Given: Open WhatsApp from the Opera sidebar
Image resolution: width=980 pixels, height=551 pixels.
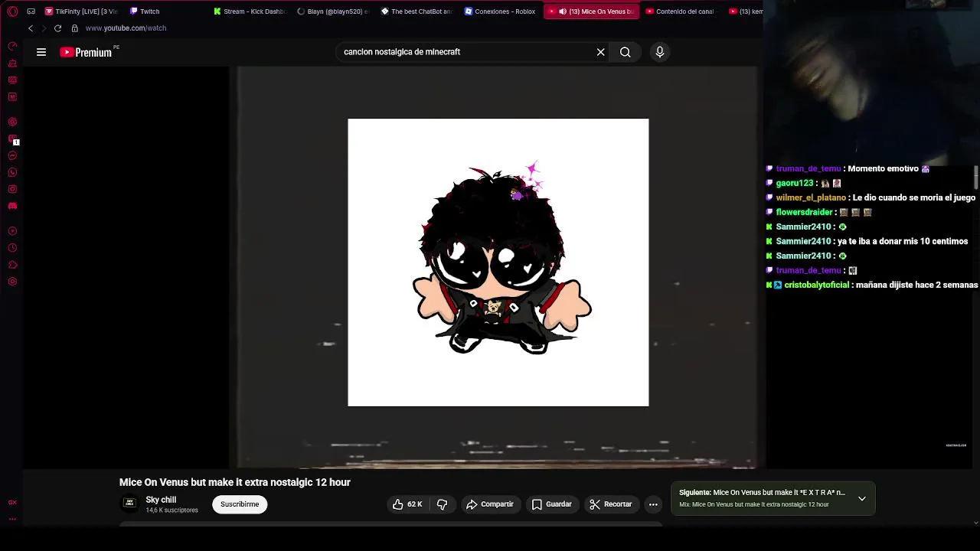Looking at the screenshot, I should coord(12,172).
